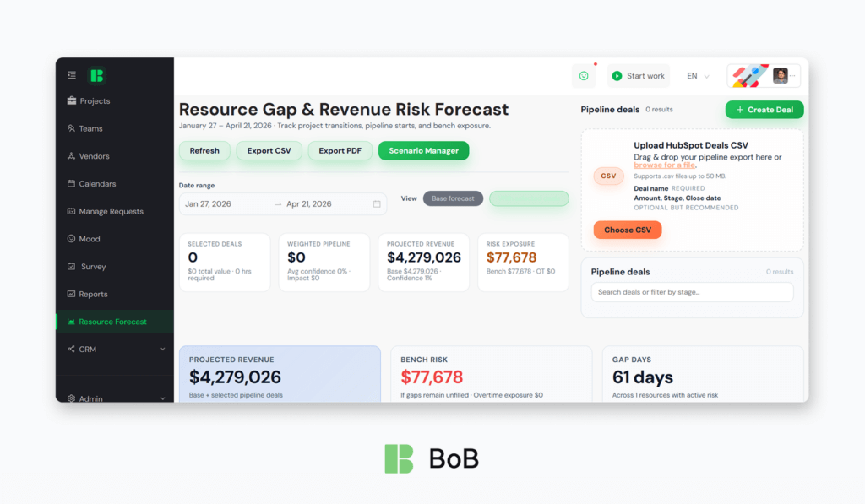Viewport: 865px width, 504px height.
Task: Select the Mood icon in the sidebar
Action: 72,238
